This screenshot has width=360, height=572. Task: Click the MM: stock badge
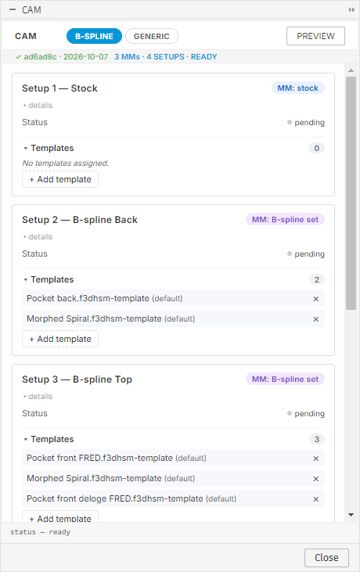coord(298,88)
